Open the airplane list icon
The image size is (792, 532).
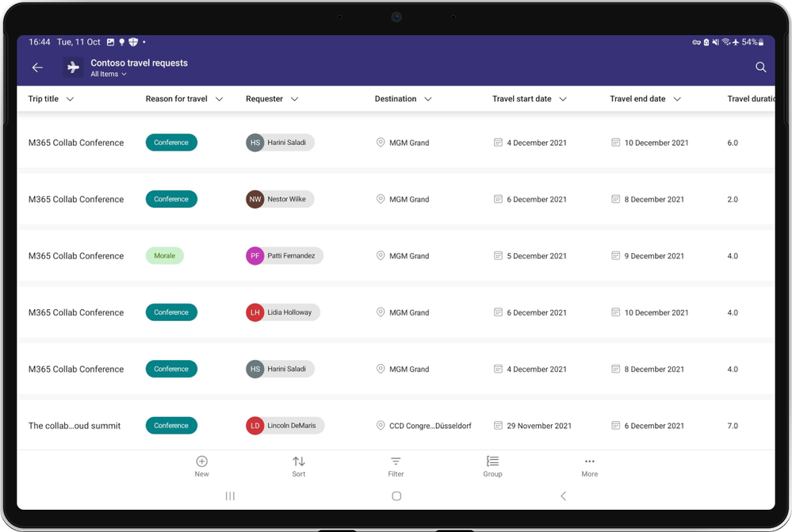click(x=73, y=67)
